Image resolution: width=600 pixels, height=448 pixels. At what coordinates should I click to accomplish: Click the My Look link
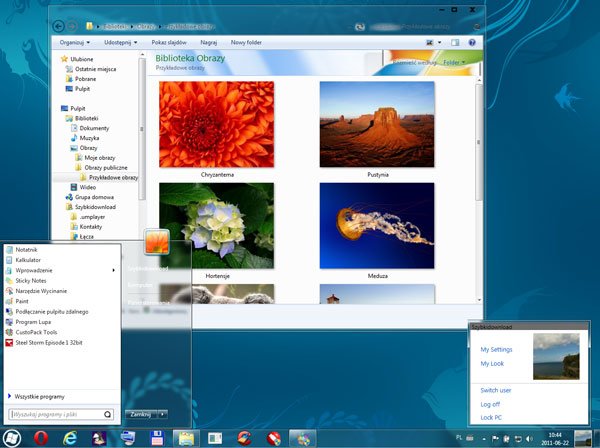tap(492, 363)
